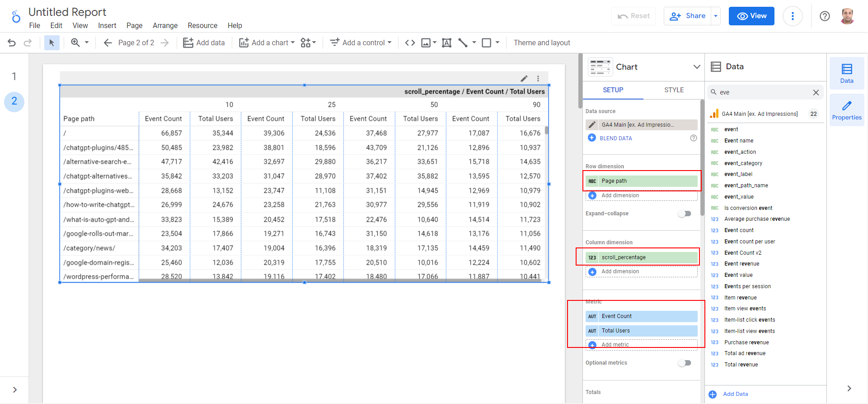Open the Arrange menu
This screenshot has height=404, width=868.
pyautogui.click(x=165, y=25)
